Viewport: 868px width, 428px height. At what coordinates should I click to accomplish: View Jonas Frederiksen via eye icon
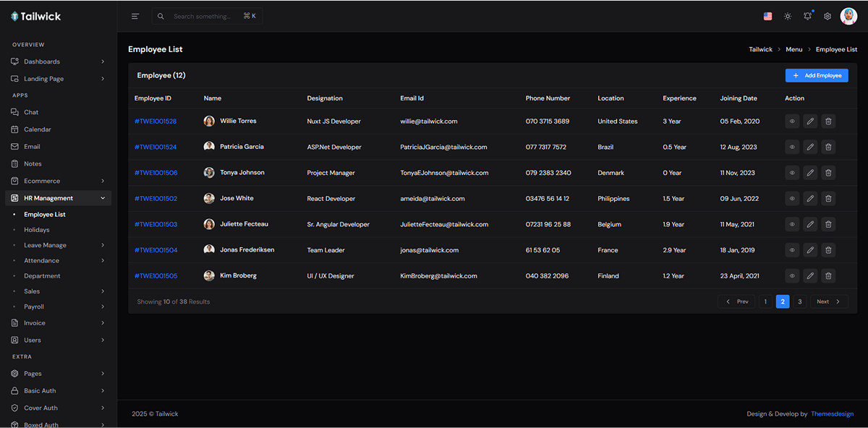pyautogui.click(x=792, y=250)
